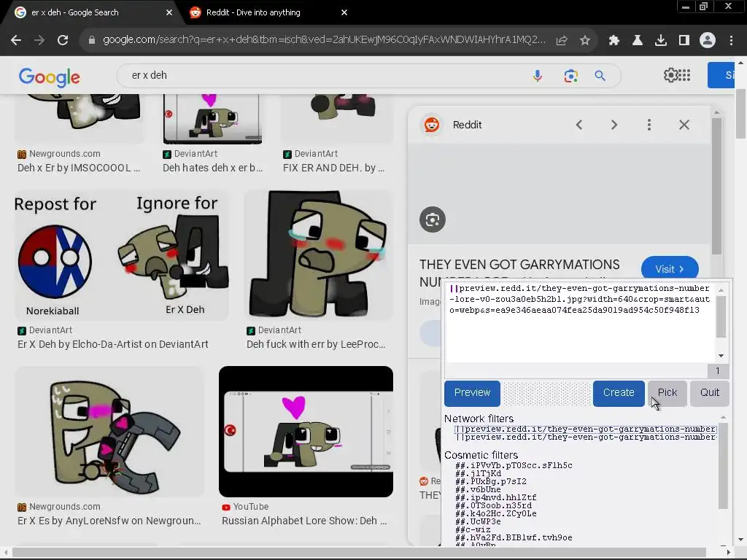Image resolution: width=747 pixels, height=560 pixels.
Task: Show the next image in Reddit panel
Action: point(614,125)
